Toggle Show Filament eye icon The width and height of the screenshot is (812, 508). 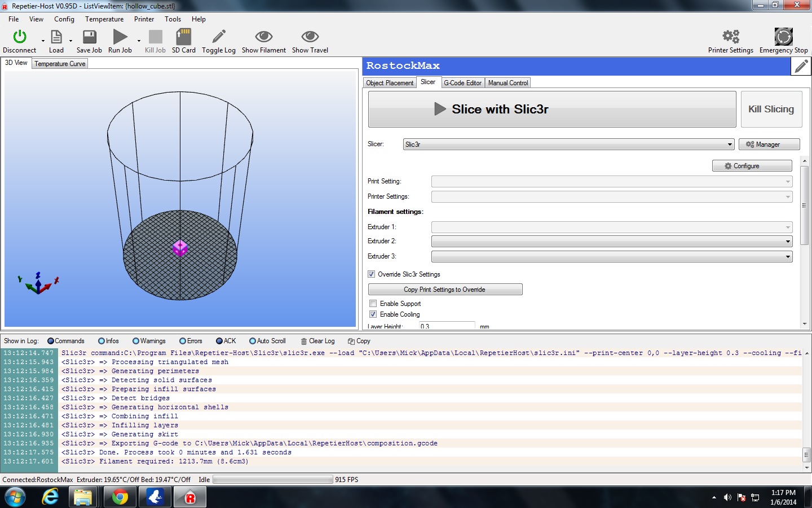263,37
